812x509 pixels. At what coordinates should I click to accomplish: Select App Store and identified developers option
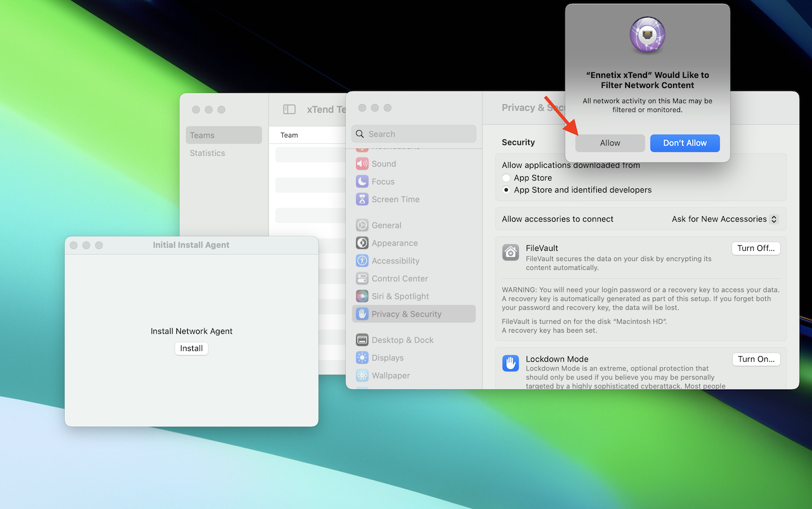click(506, 190)
